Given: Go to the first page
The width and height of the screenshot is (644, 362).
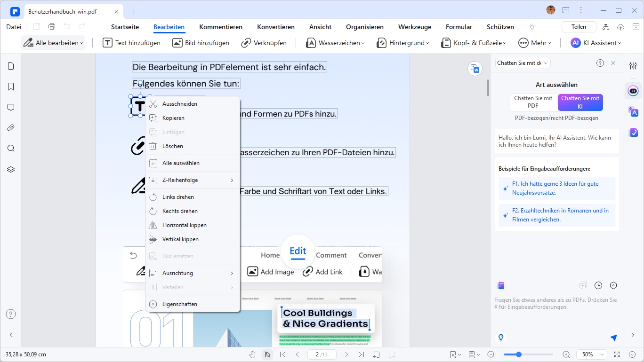Looking at the screenshot, I should click(282, 354).
